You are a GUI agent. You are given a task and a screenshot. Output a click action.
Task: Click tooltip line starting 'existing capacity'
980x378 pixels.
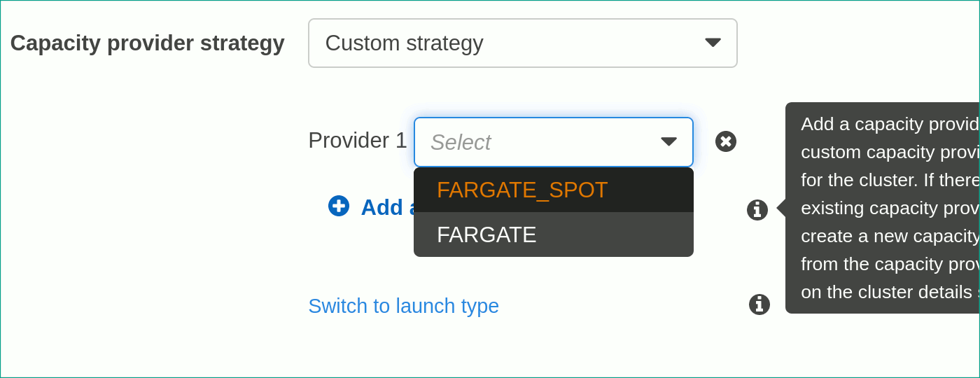[x=890, y=208]
